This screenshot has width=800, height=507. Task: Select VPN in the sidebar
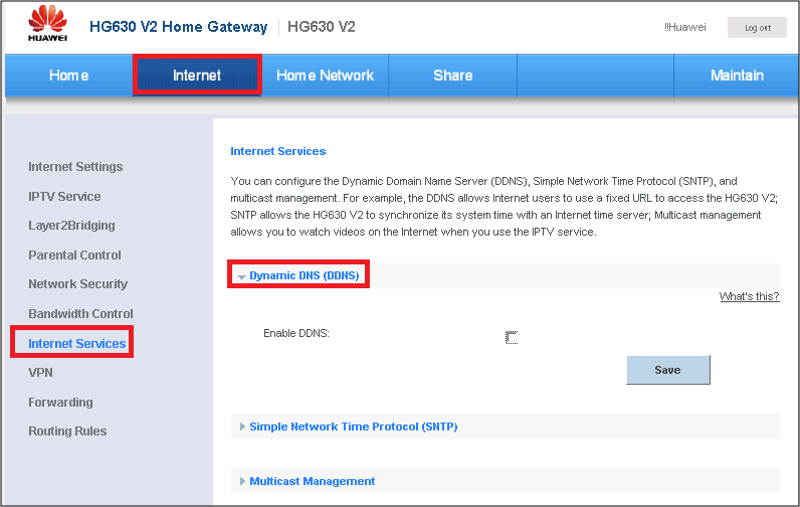tap(41, 372)
